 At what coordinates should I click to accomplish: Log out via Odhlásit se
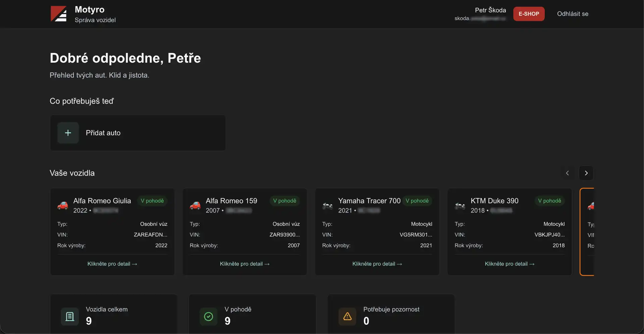pyautogui.click(x=573, y=14)
